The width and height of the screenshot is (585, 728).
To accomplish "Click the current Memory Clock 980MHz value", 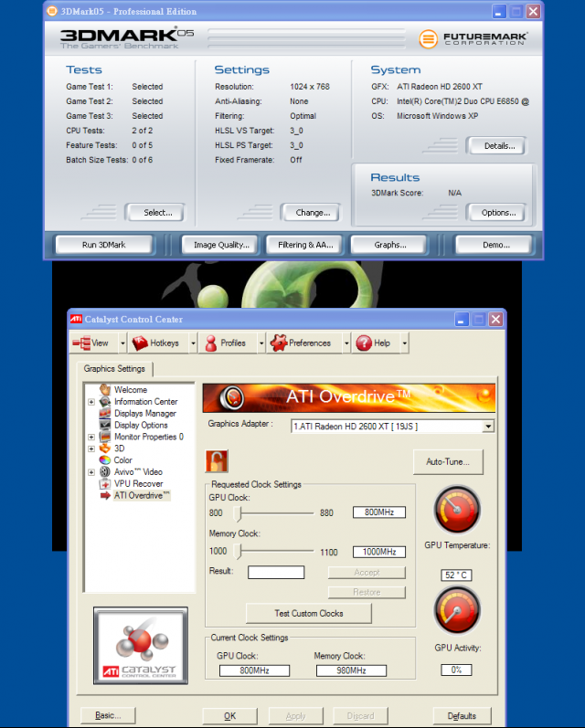I will [x=351, y=670].
